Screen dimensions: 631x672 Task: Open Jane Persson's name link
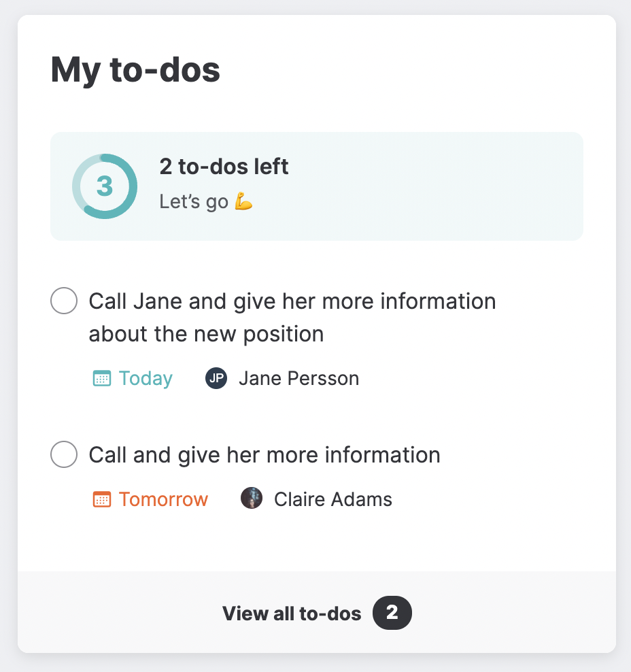pos(299,379)
